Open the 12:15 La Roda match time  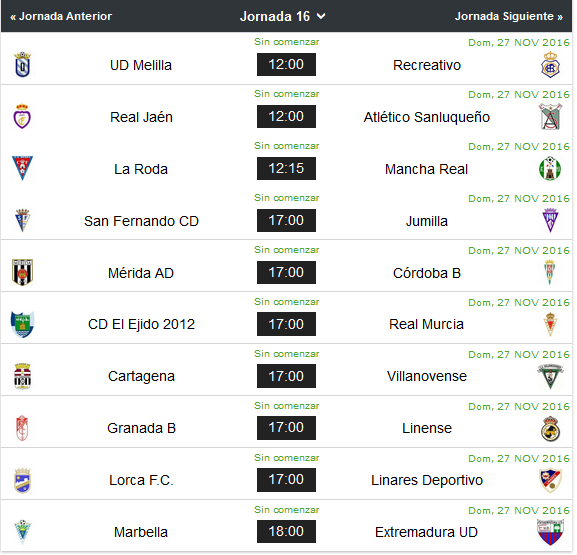click(287, 169)
